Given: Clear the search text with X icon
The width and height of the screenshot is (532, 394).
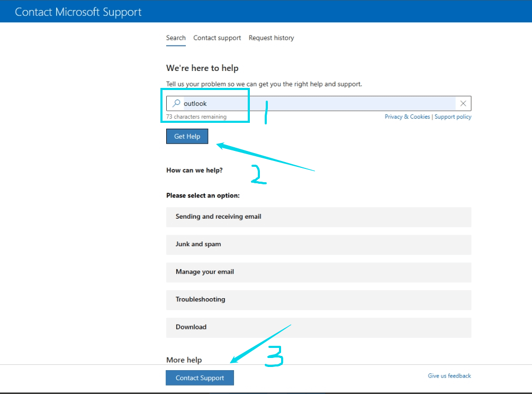Looking at the screenshot, I should (x=463, y=103).
